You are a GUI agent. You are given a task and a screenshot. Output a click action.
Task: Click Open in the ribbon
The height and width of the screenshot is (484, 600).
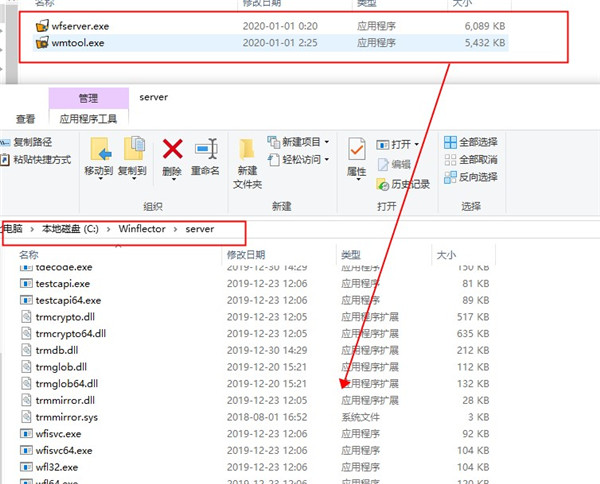click(x=398, y=144)
